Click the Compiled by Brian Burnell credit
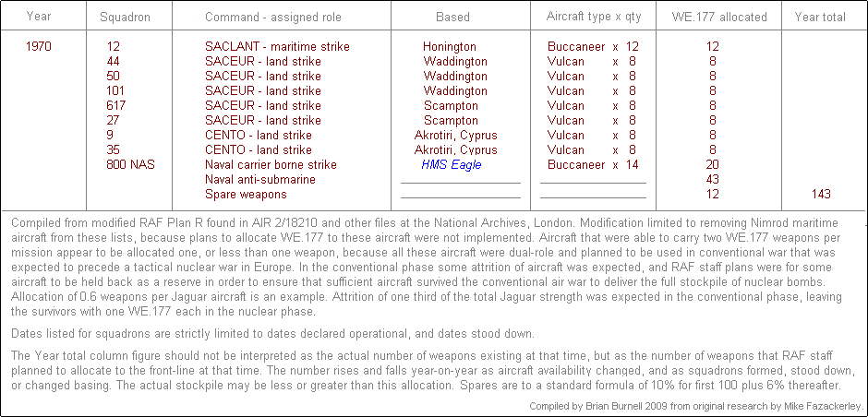The image size is (868, 417). click(697, 406)
